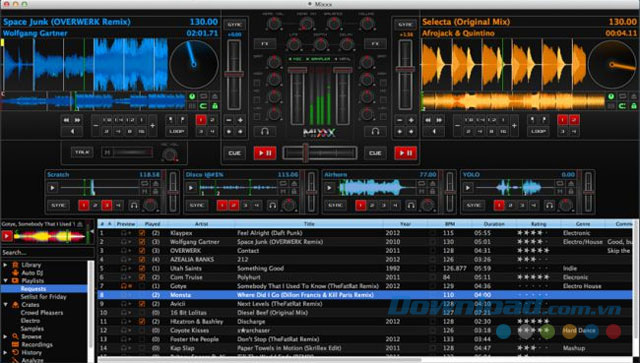
Task: Expand the Library tree item
Action: click(5, 265)
